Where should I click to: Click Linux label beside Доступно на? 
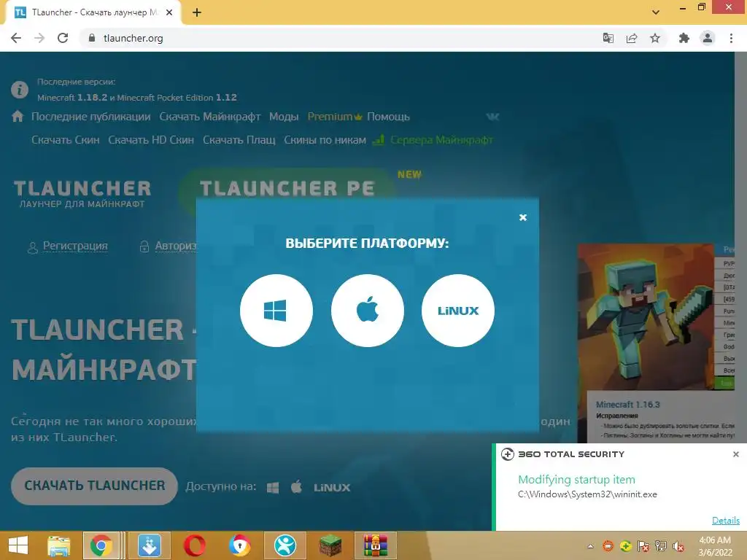(x=332, y=488)
